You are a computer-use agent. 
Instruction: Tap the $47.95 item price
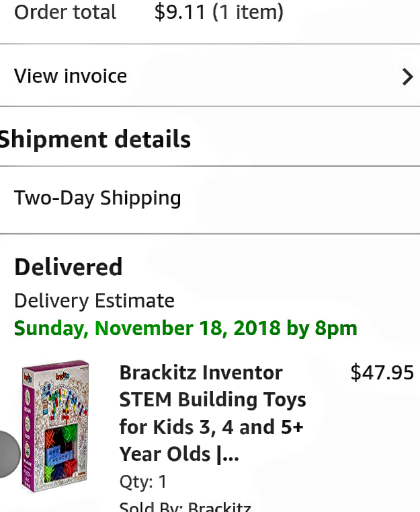[382, 373]
